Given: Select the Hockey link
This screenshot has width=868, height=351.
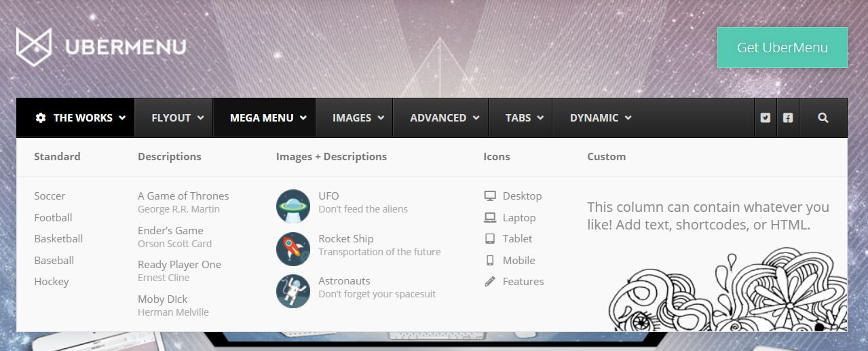Looking at the screenshot, I should pos(52,281).
